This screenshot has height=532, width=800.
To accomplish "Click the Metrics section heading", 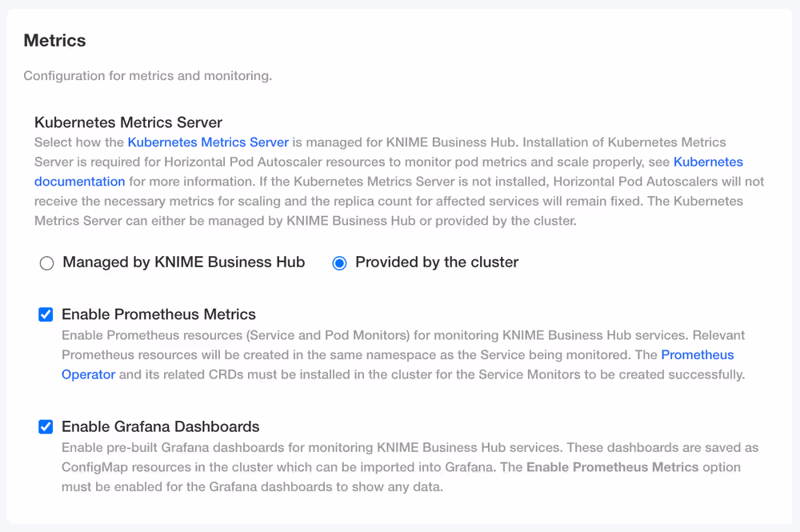I will click(x=54, y=40).
